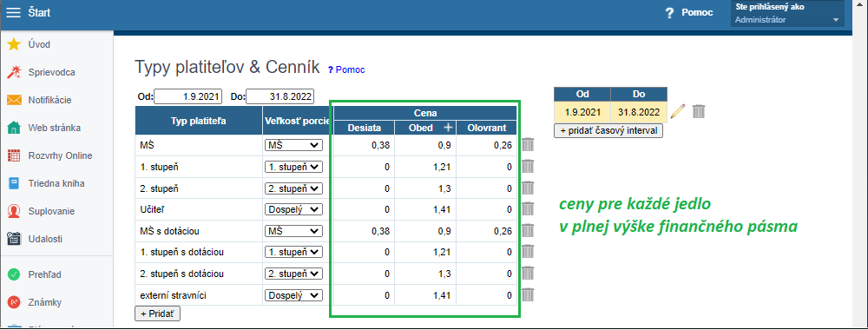This screenshot has height=330, width=868.
Task: Open portion size dropdown for MŠ s dotáciou
Action: click(293, 231)
